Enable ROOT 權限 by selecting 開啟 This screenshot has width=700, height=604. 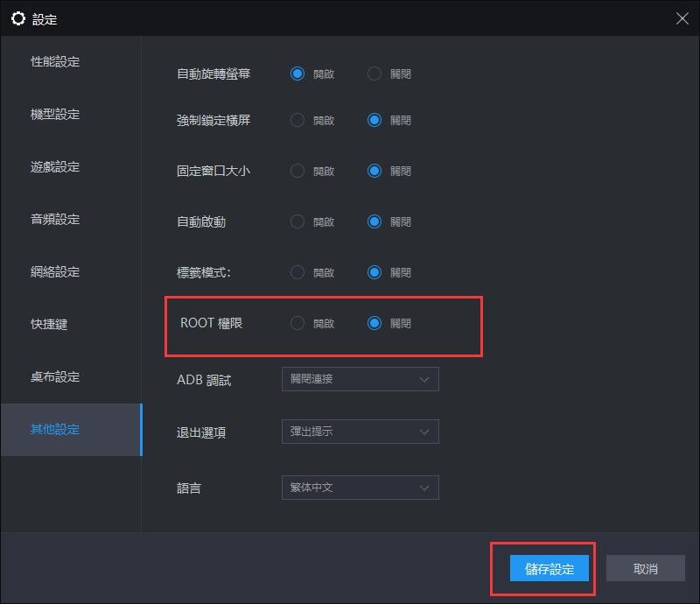(297, 323)
